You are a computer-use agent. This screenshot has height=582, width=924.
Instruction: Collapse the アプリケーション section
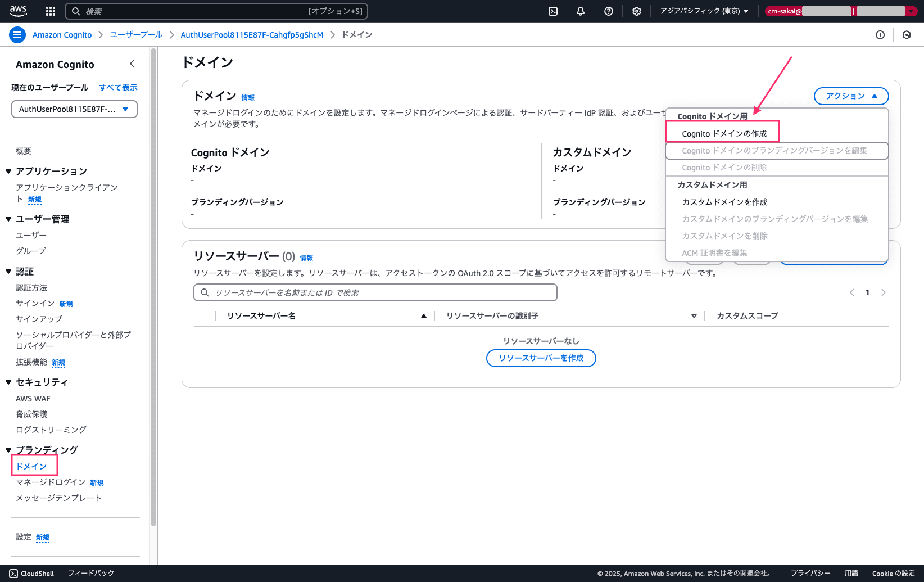click(8, 172)
